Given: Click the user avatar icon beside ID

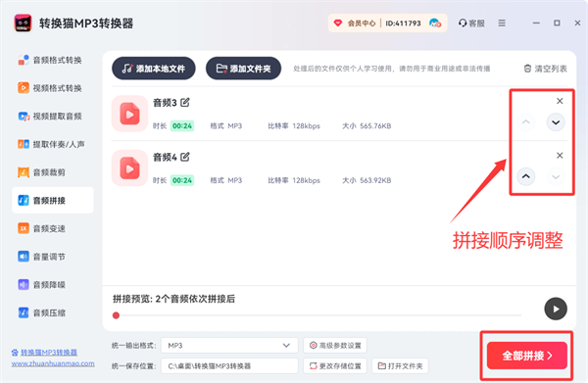Looking at the screenshot, I should 435,24.
